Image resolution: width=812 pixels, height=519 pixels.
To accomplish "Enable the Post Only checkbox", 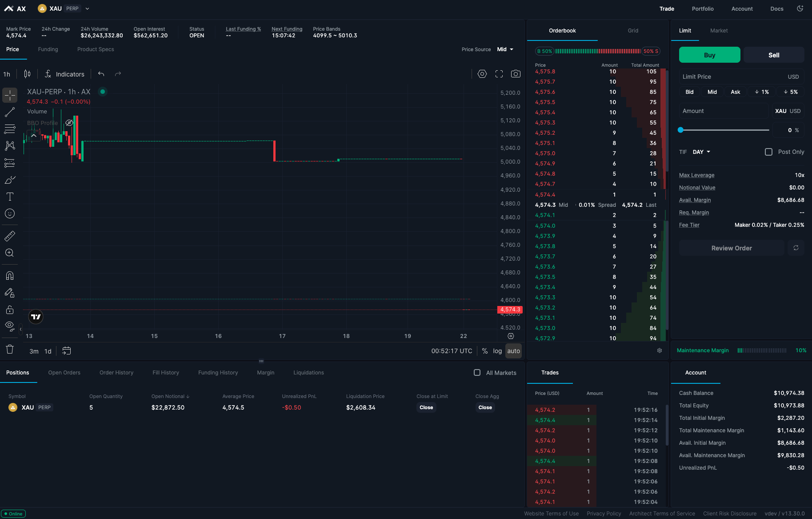I will (768, 152).
